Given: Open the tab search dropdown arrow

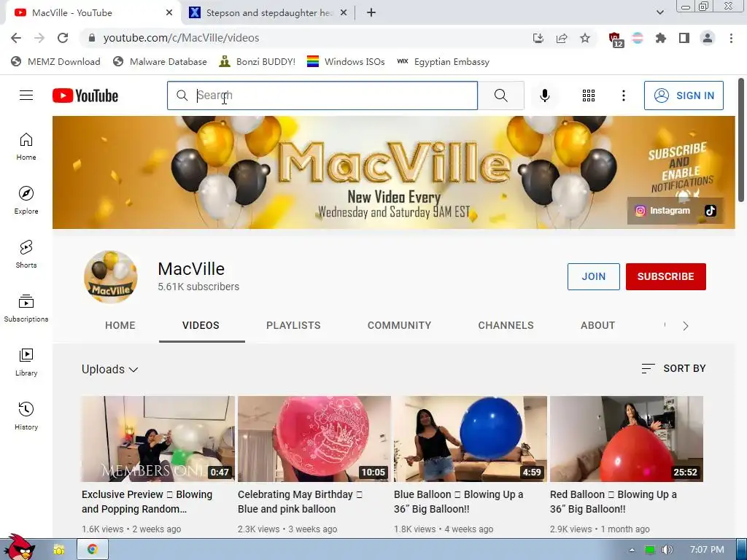Looking at the screenshot, I should 659,12.
